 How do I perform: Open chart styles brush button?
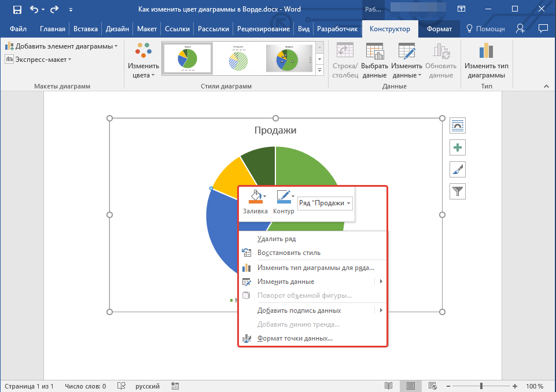[458, 170]
